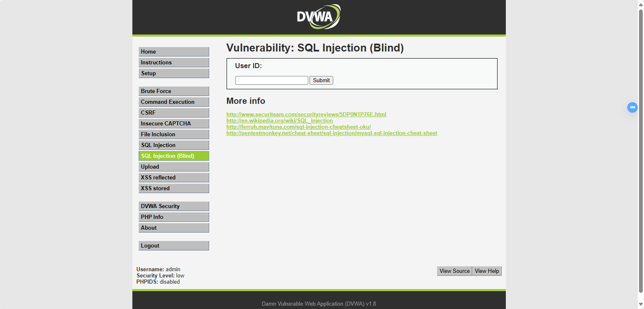644x309 pixels.
Task: Open DVWA Security settings page
Action: [x=173, y=206]
